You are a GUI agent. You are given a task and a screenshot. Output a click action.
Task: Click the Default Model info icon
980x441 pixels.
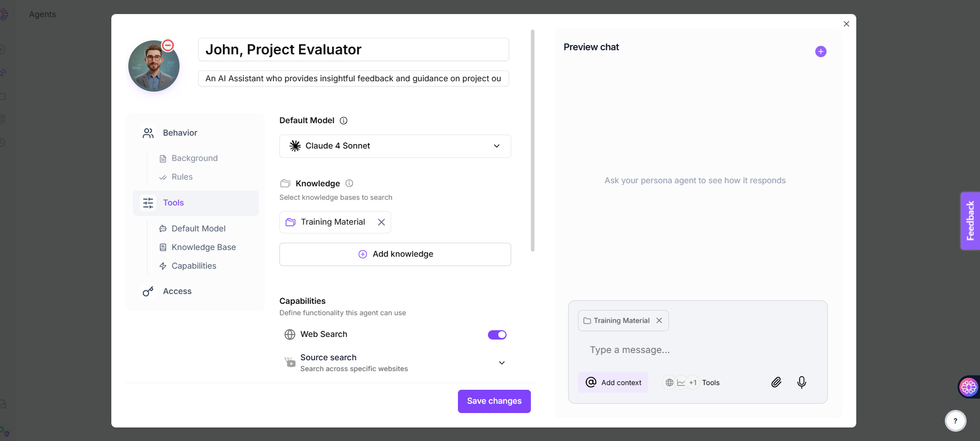(344, 121)
